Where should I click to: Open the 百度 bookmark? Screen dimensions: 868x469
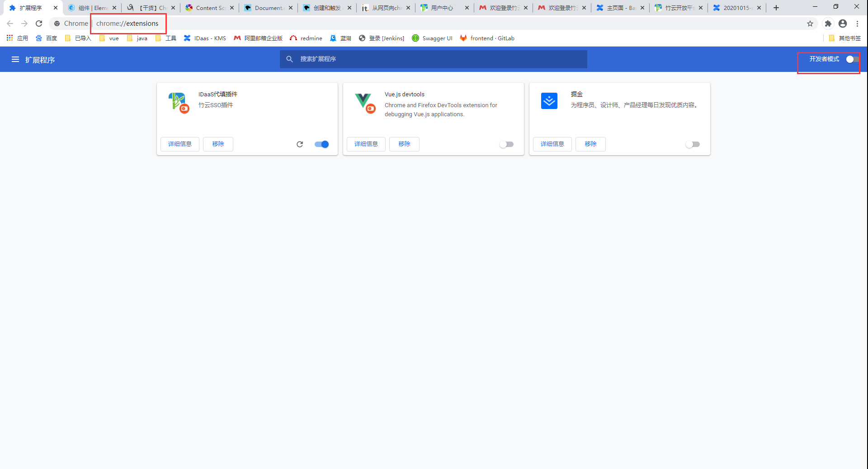pyautogui.click(x=46, y=38)
